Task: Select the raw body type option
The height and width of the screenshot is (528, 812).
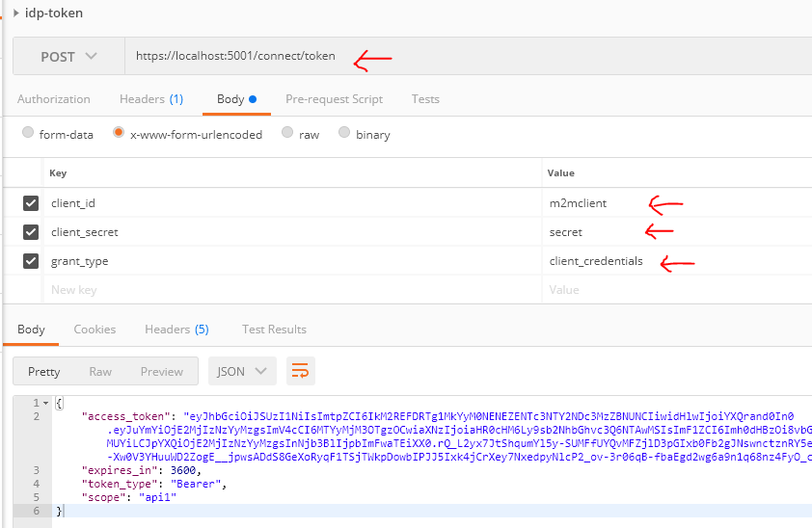Action: click(287, 134)
